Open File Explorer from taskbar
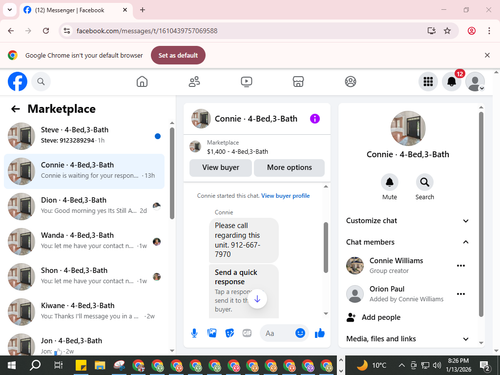 (100, 366)
